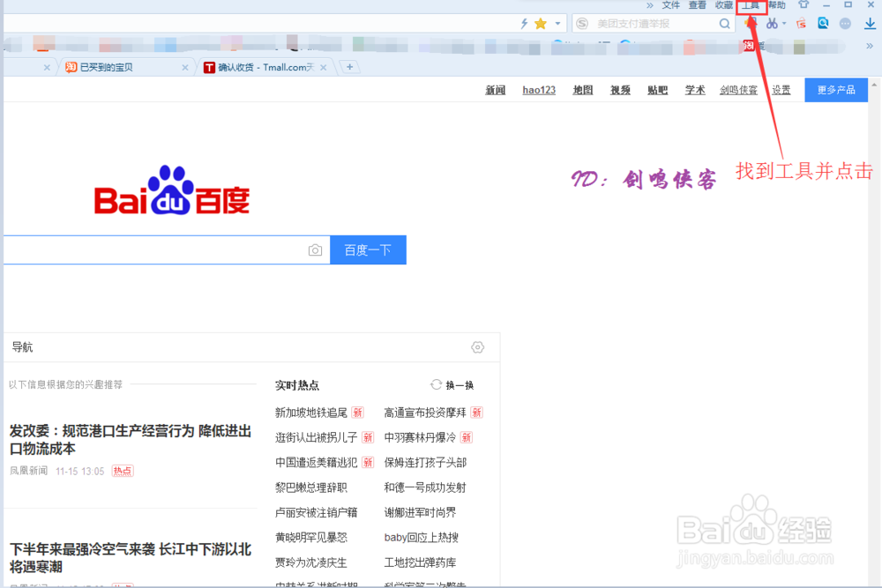Click the lightning acceleration icon on the toolbar
This screenshot has height=588, width=882.
coord(524,24)
